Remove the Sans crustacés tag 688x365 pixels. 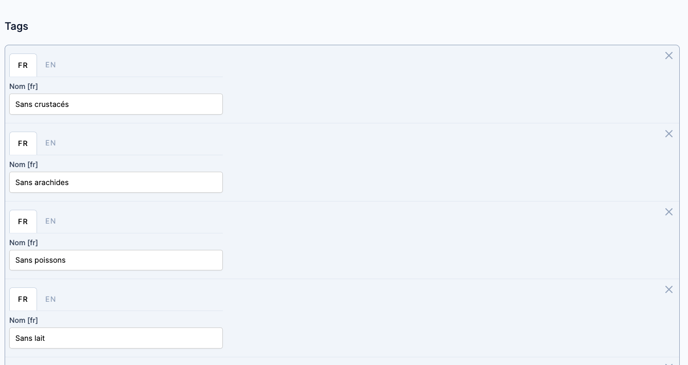tap(669, 56)
